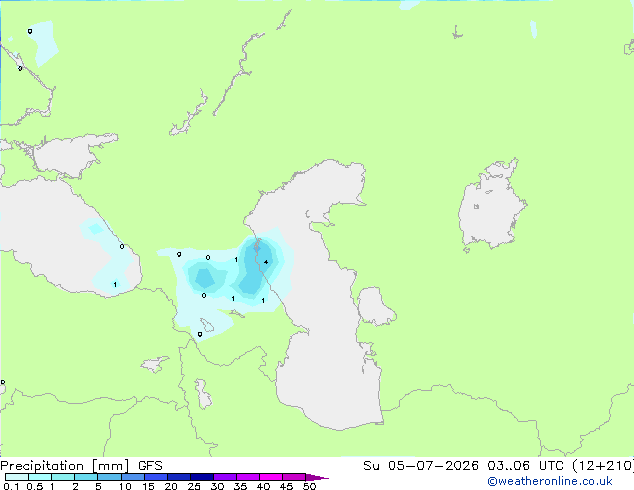Click the '35' legend scale label
Screen dimensions: 634x490
click(x=240, y=486)
